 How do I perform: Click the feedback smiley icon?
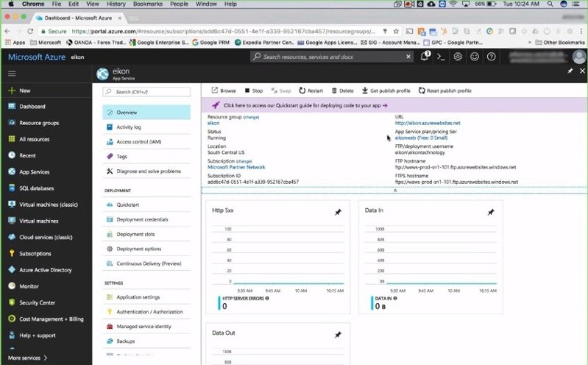point(475,57)
